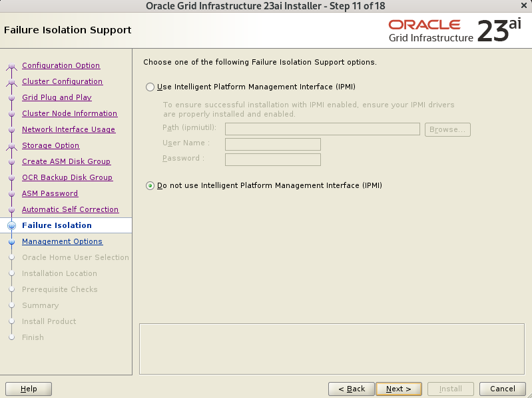The width and height of the screenshot is (532, 398).
Task: Return to ASM Password step
Action: (x=50, y=193)
